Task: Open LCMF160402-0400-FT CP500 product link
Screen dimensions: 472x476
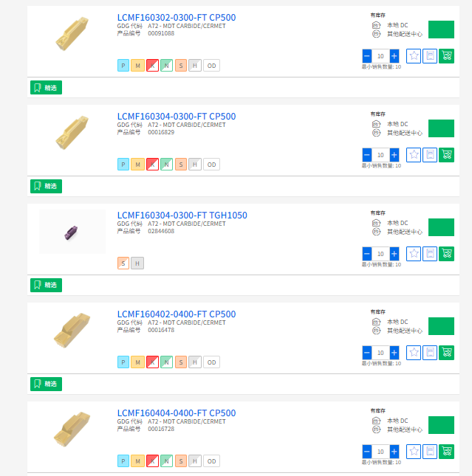Action: [177, 314]
